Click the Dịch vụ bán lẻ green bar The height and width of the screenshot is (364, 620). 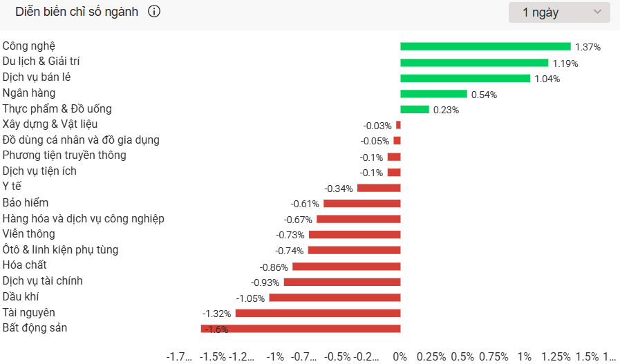tap(465, 78)
